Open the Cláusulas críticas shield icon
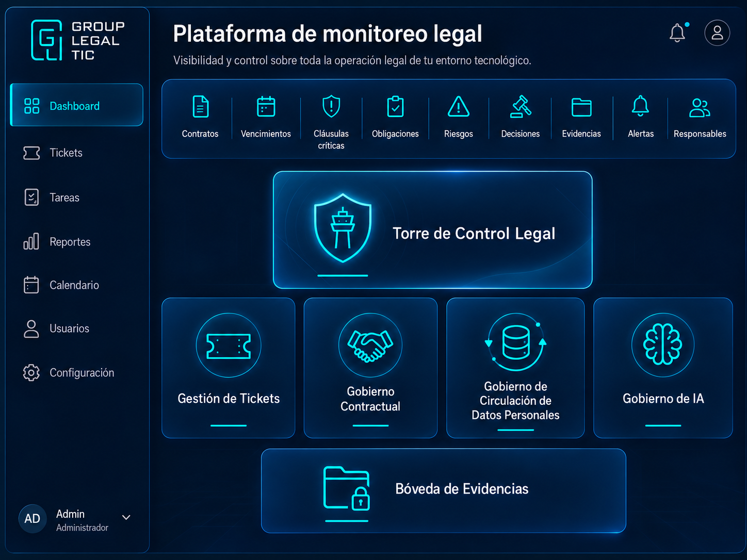The image size is (747, 560). (331, 106)
